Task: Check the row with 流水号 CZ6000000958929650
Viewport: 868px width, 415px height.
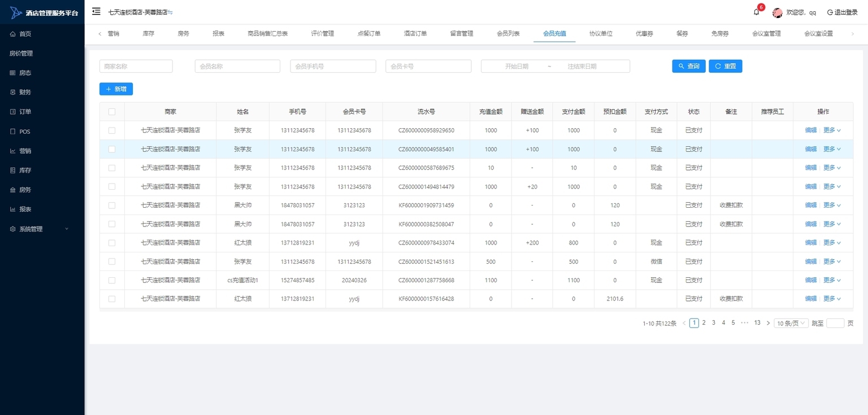Action: coord(112,130)
